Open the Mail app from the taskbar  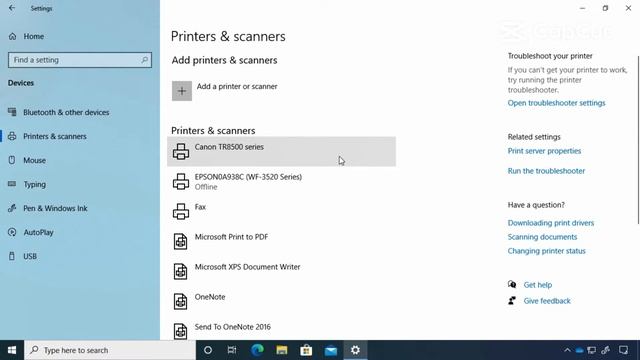331,350
